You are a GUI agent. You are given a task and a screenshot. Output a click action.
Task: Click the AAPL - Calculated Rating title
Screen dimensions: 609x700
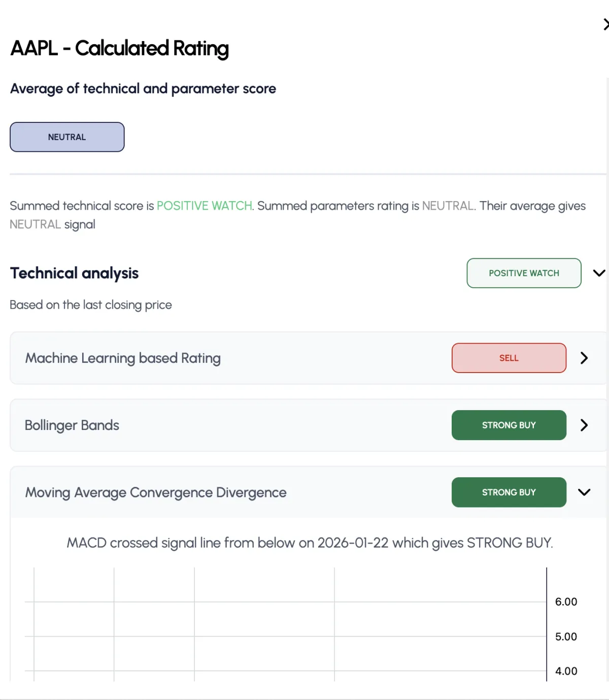[x=120, y=48]
